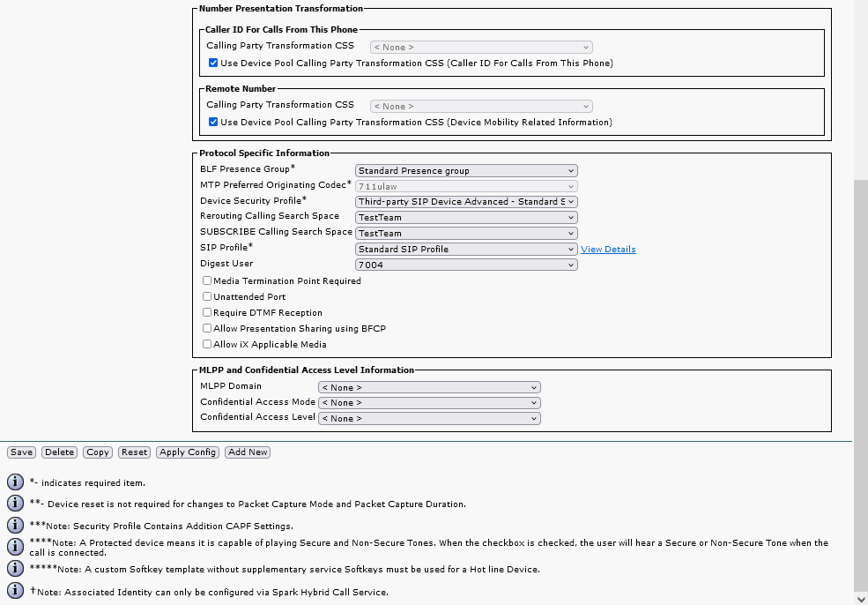
Task: Expand the Device Security Profile dropdown
Action: [466, 202]
